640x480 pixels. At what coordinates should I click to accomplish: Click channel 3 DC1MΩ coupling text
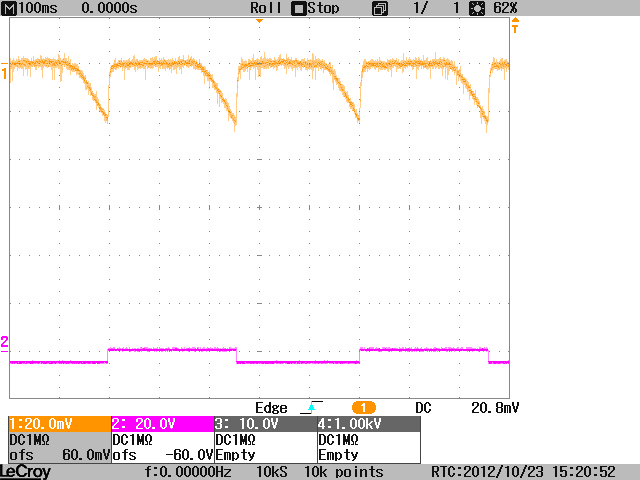236,440
